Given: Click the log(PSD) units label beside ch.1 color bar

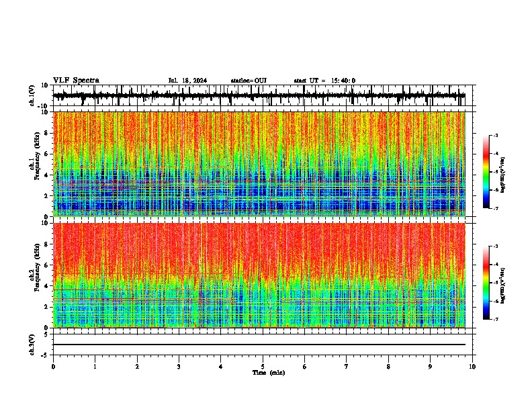Looking at the screenshot, I should (x=503, y=175).
